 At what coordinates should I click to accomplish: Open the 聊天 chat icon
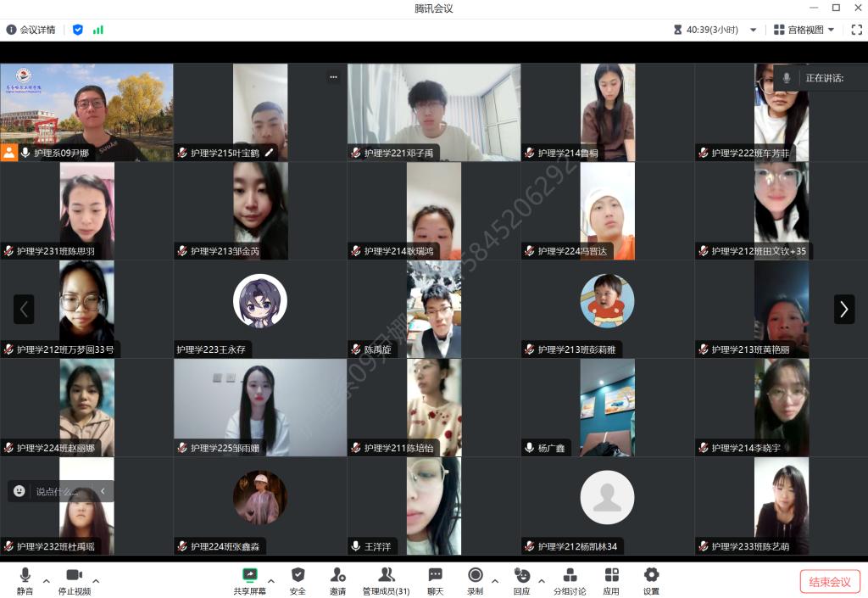pos(435,575)
